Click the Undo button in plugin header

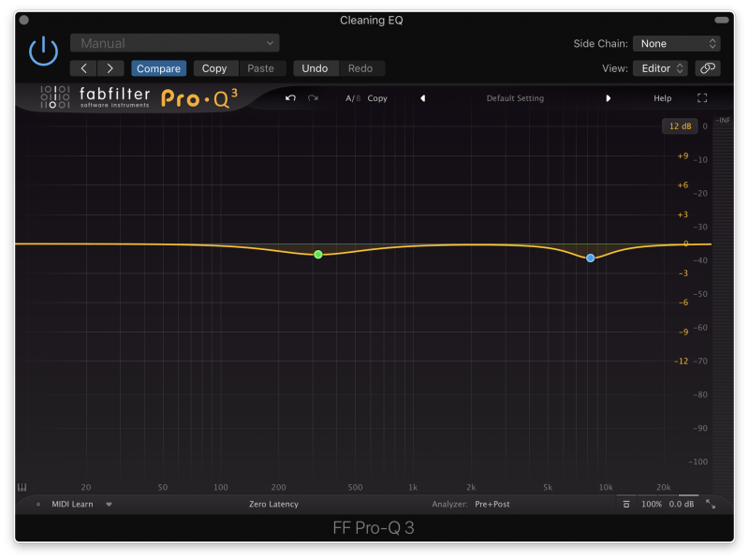coord(315,68)
